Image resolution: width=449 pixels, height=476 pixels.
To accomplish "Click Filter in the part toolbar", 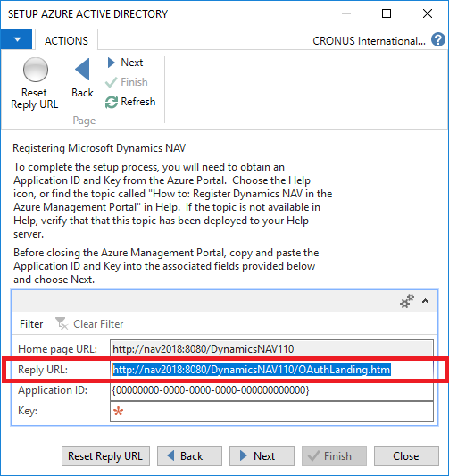I will coord(31,324).
